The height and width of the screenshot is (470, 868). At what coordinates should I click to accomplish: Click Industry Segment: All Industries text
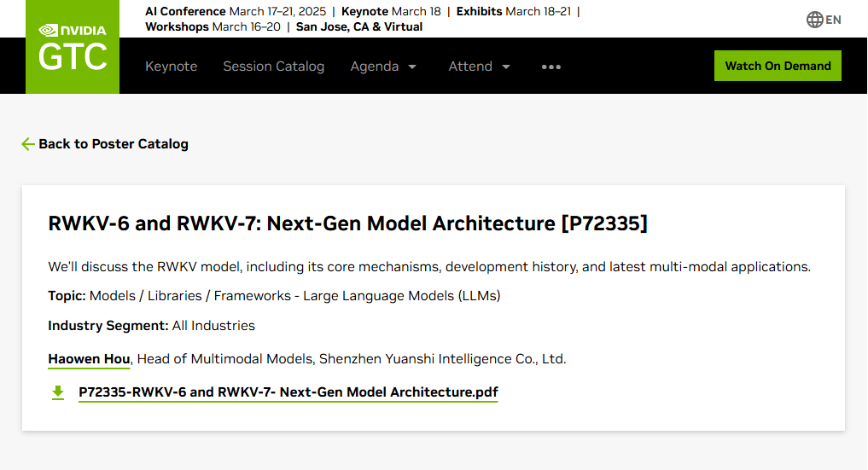click(x=151, y=326)
